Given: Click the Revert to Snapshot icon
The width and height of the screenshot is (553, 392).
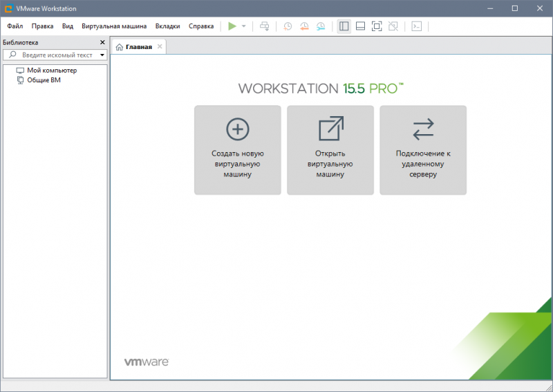Looking at the screenshot, I should click(304, 26).
